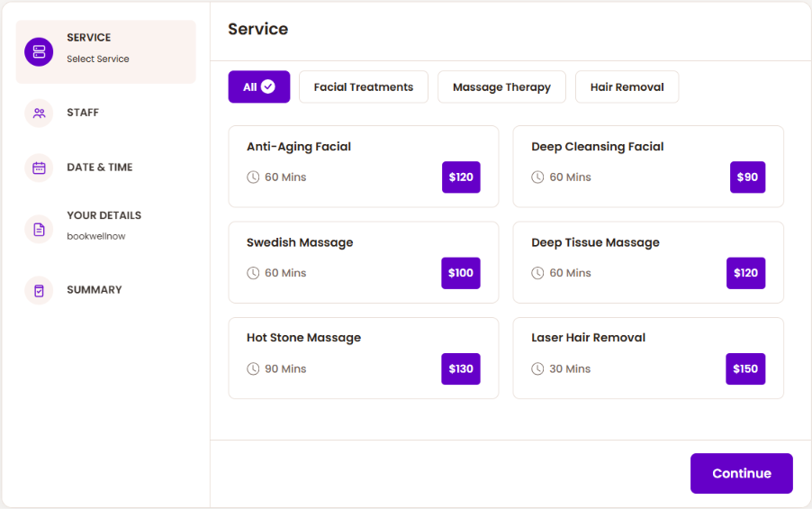The width and height of the screenshot is (812, 509).
Task: Filter by Hair Removal
Action: pyautogui.click(x=627, y=86)
